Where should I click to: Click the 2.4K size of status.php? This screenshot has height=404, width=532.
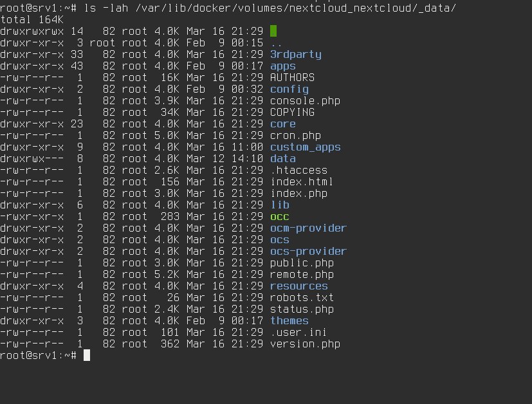[167, 309]
